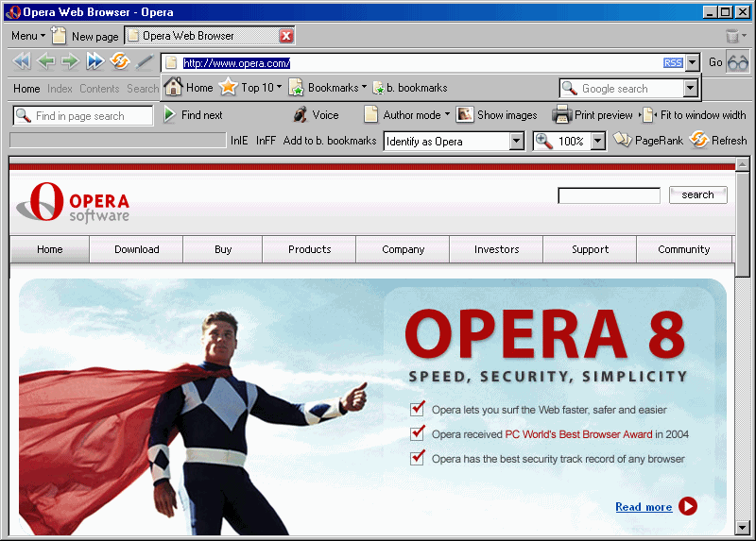
Task: Click the glasses icon next to Go
Action: pos(738,62)
